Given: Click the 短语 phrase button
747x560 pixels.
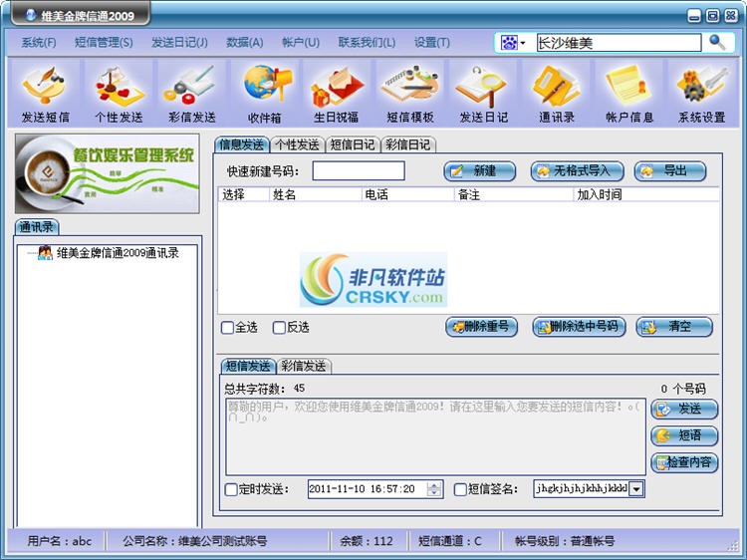Looking at the screenshot, I should [x=684, y=435].
